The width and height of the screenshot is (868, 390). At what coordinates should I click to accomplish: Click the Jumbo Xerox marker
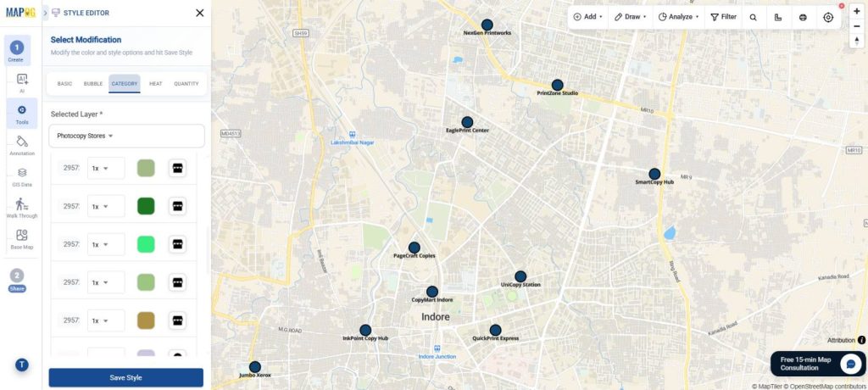click(x=255, y=367)
